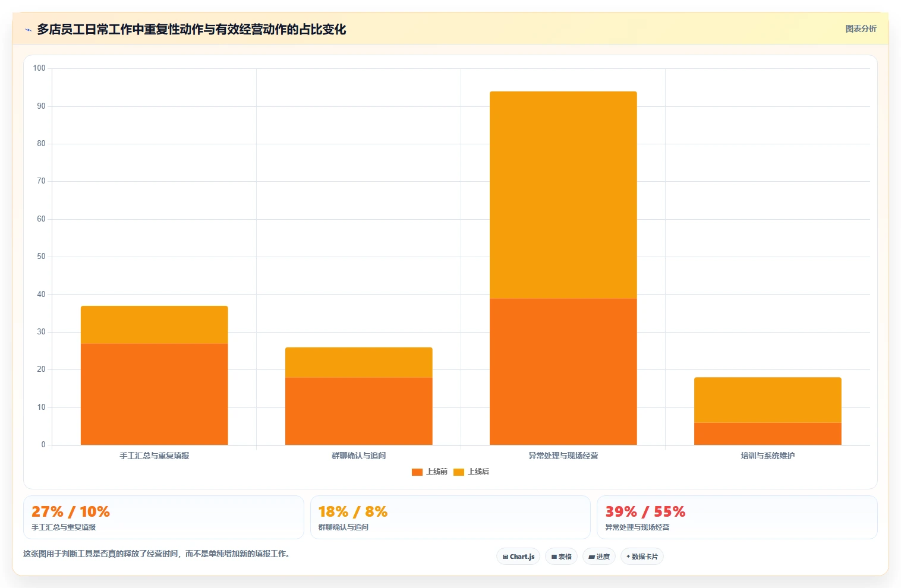Click the y-axis value 100

click(x=39, y=68)
